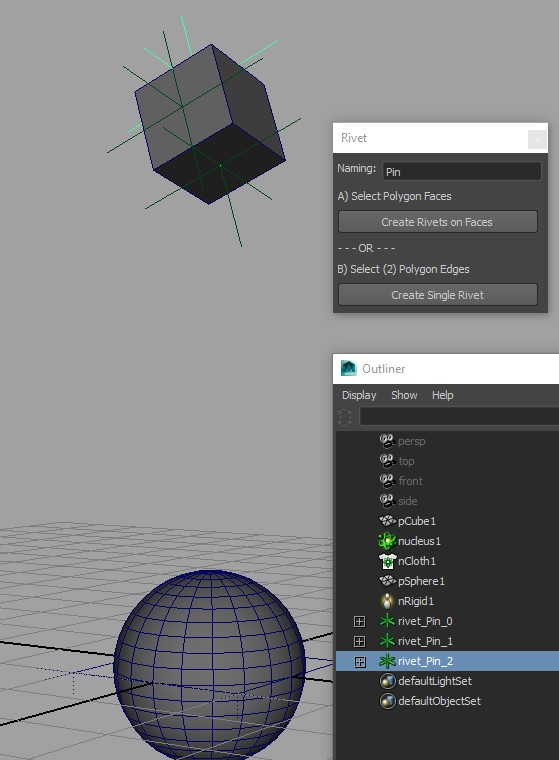Click the top camera icon
This screenshot has width=559, height=760.
click(387, 461)
